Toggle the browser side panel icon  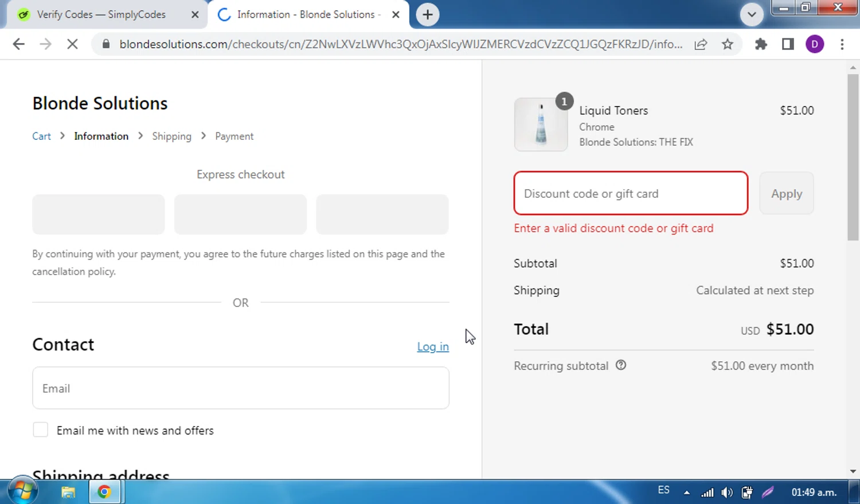[x=788, y=44]
